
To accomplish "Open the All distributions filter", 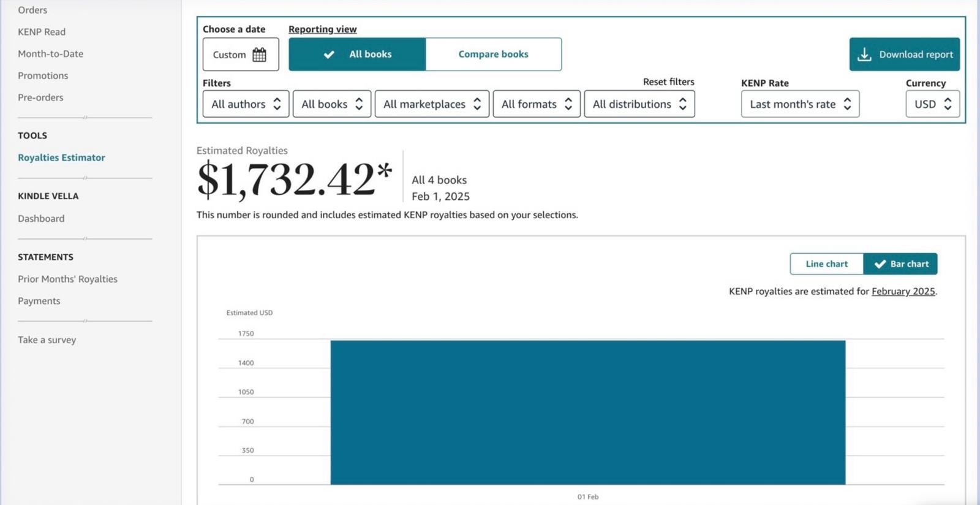I will point(639,104).
